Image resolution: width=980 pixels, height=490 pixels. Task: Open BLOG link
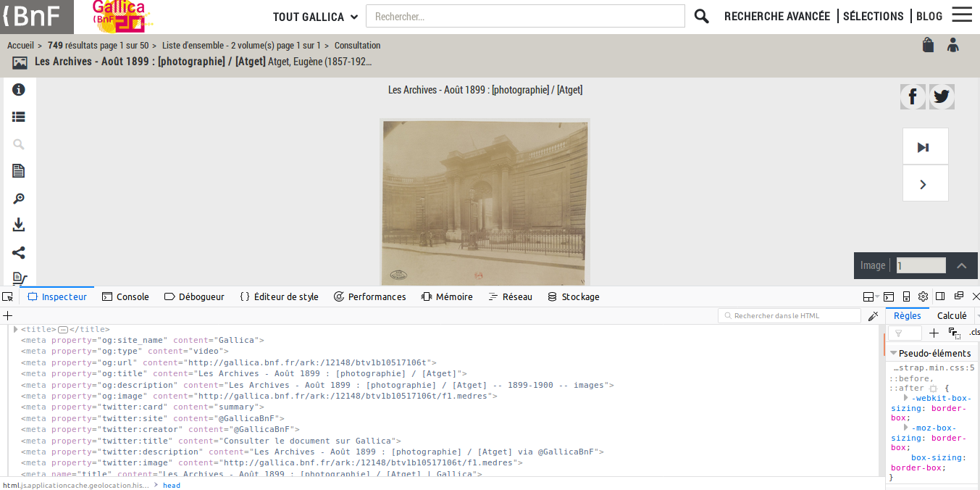click(x=929, y=16)
